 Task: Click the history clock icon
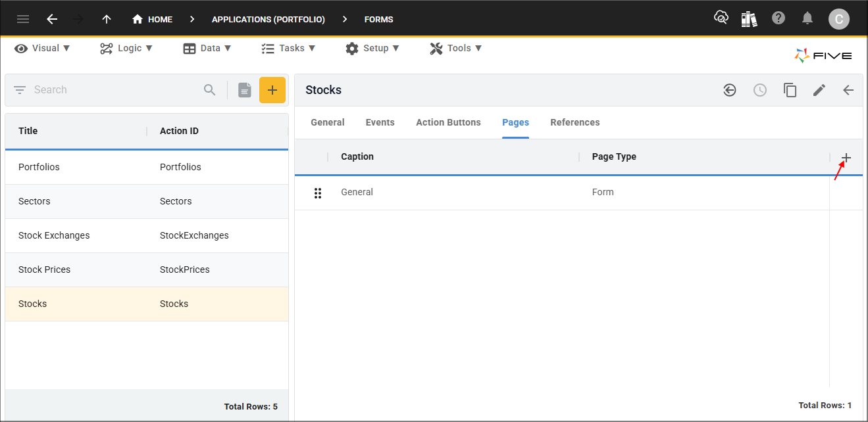coord(760,90)
